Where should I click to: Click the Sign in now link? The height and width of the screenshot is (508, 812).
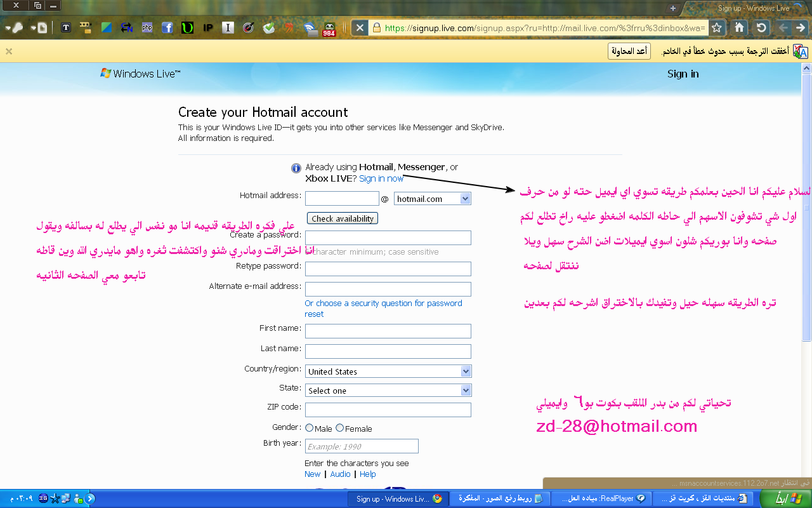point(381,178)
